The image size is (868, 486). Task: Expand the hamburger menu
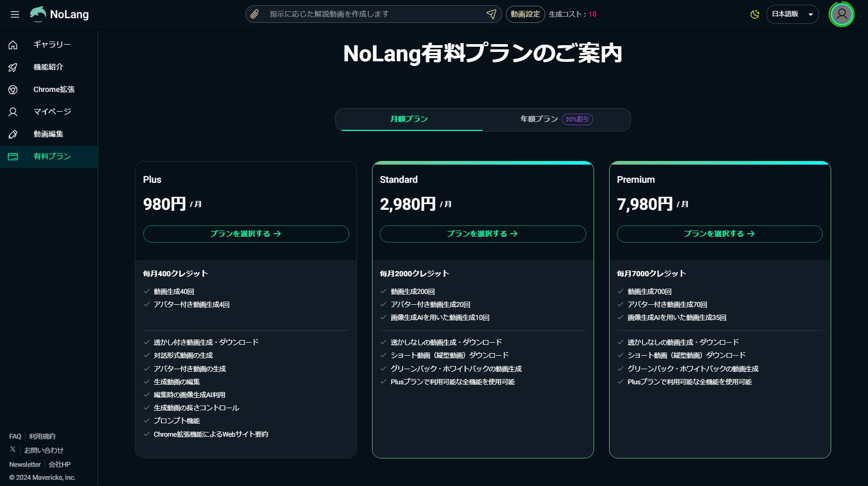tap(15, 14)
